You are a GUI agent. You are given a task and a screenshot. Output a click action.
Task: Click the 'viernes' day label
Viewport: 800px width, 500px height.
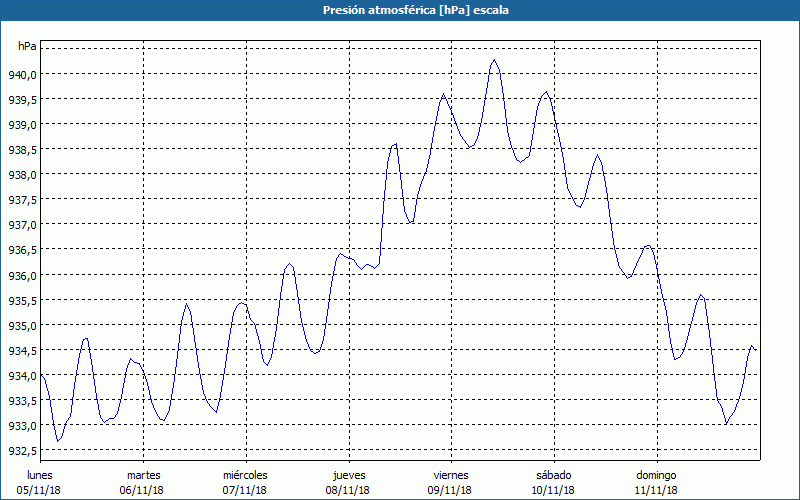point(451,475)
